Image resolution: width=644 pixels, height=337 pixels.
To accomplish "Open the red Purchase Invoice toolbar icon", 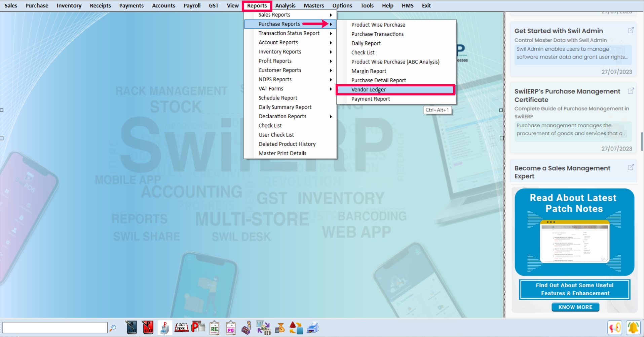I will click(x=148, y=328).
